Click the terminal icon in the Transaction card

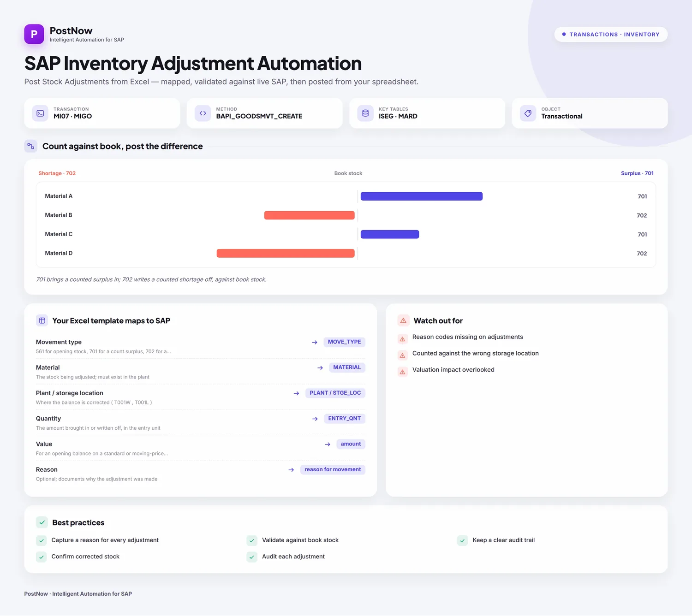click(x=40, y=113)
